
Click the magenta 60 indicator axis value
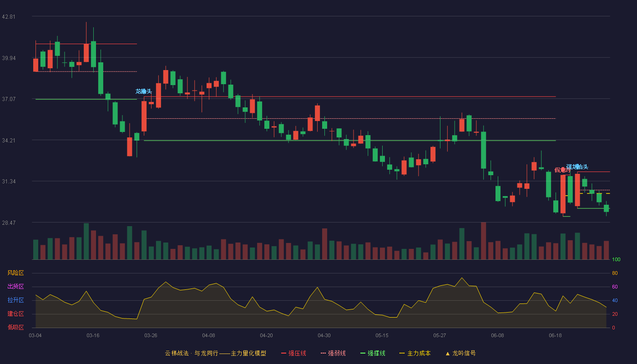(x=615, y=287)
